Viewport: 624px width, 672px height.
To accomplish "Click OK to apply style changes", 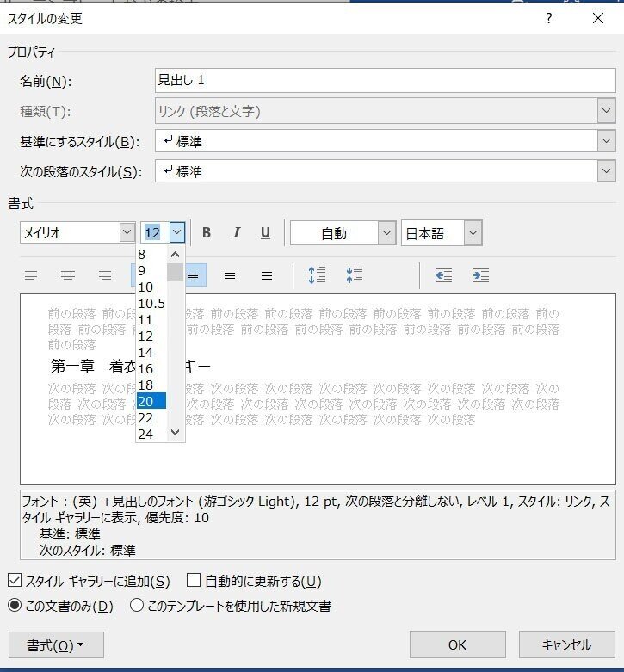I will (457, 645).
